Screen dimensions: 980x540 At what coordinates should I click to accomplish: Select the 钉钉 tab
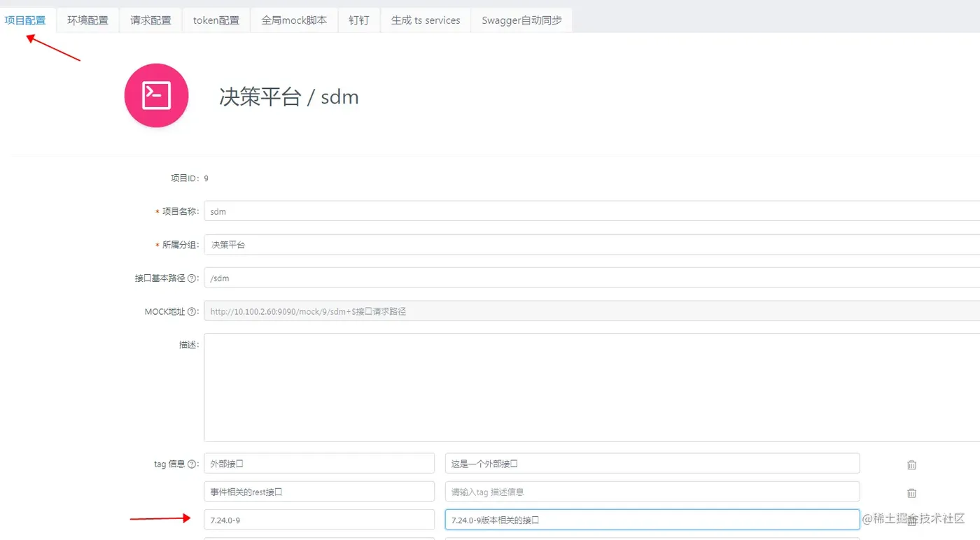point(358,20)
